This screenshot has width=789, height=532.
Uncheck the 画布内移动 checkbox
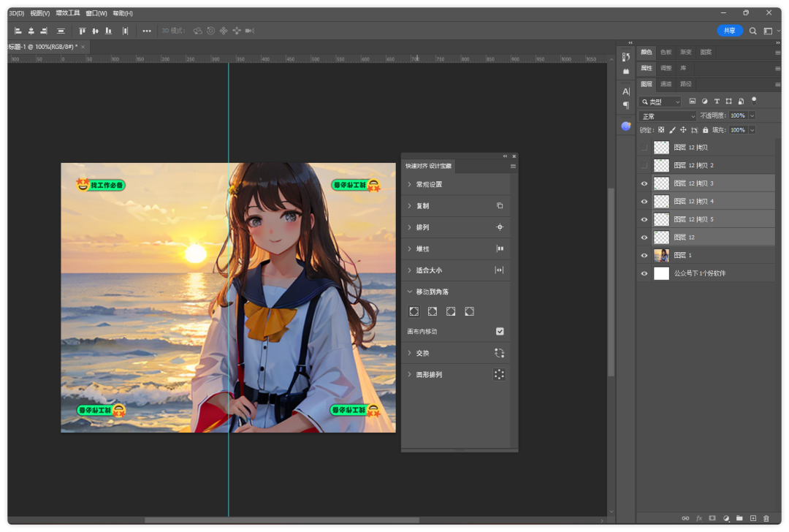pos(500,331)
